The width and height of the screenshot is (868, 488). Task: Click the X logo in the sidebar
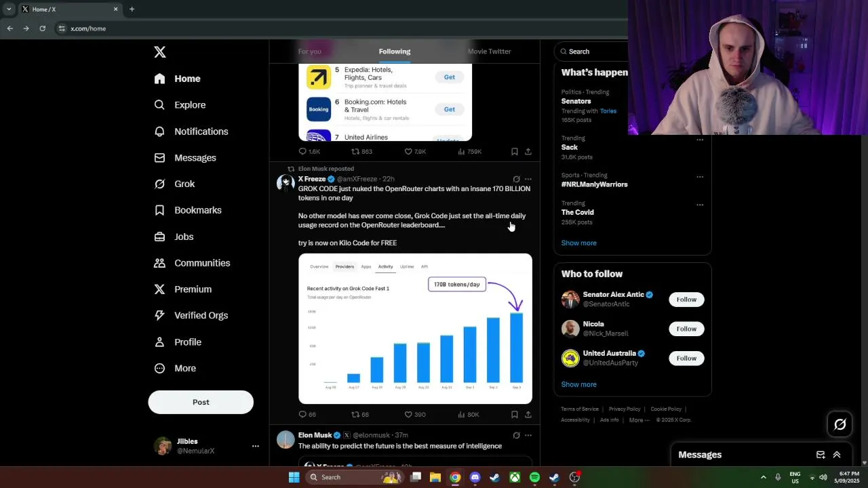[159, 52]
